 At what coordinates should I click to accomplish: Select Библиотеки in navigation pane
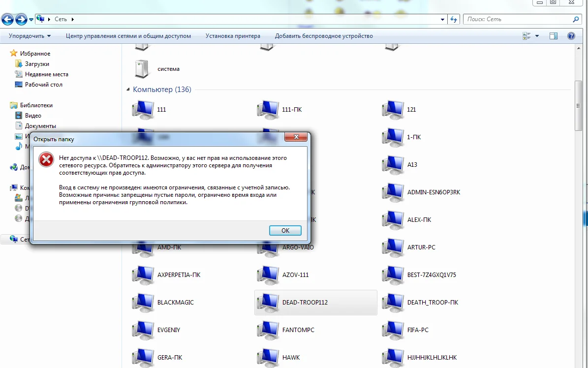click(31, 105)
